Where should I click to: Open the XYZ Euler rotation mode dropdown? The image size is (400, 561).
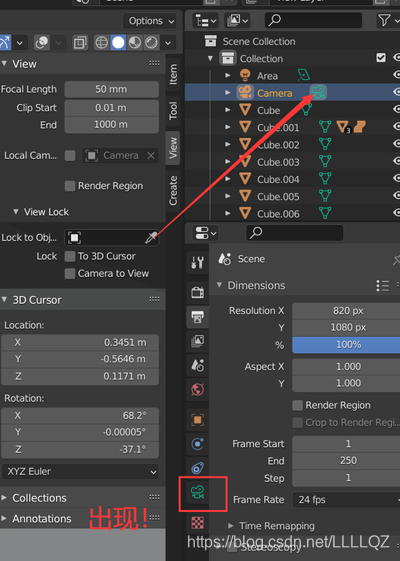(x=80, y=472)
